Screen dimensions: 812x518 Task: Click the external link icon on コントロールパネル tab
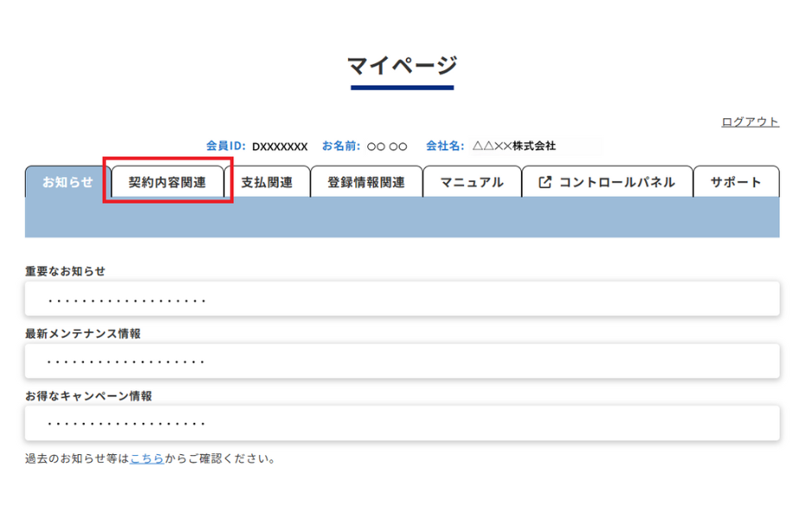click(545, 182)
